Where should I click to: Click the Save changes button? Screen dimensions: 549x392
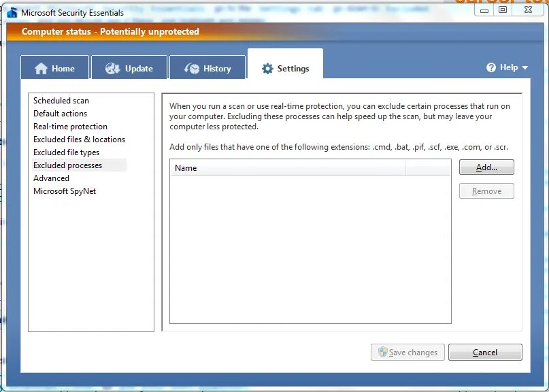(x=407, y=352)
